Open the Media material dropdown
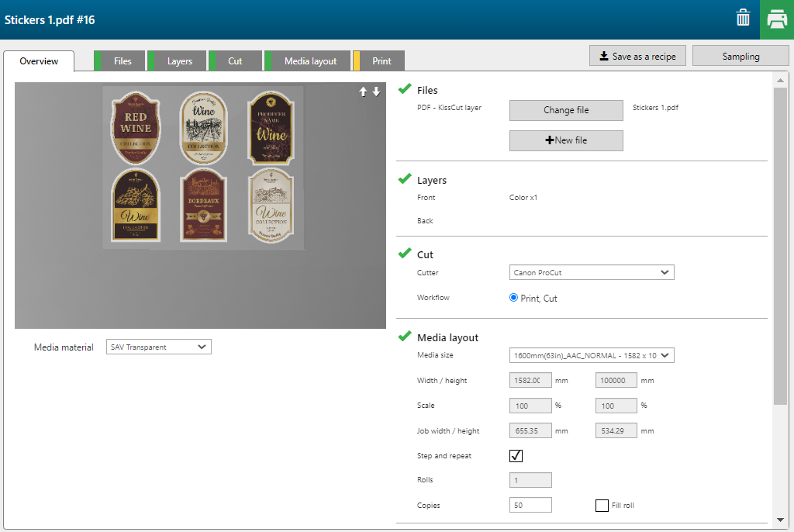Viewport: 794px width, 532px height. pos(158,347)
